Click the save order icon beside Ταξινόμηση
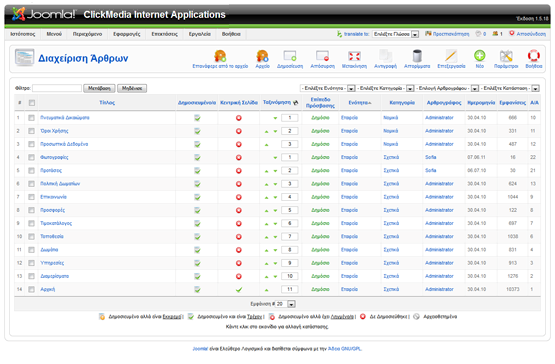 click(x=296, y=103)
